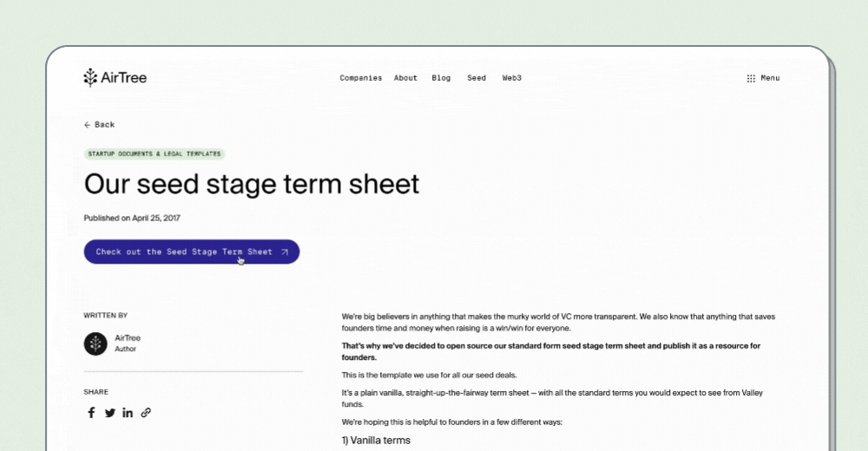Screen dimensions: 868x451
Task: Click Check out the Seed Stage Term Sheet
Action: 192,252
